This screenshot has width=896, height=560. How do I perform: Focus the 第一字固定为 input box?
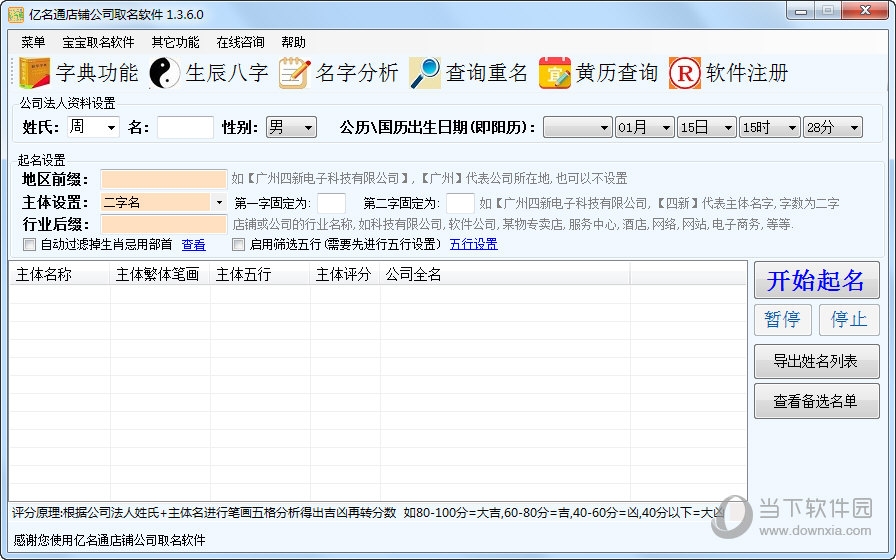pyautogui.click(x=331, y=203)
